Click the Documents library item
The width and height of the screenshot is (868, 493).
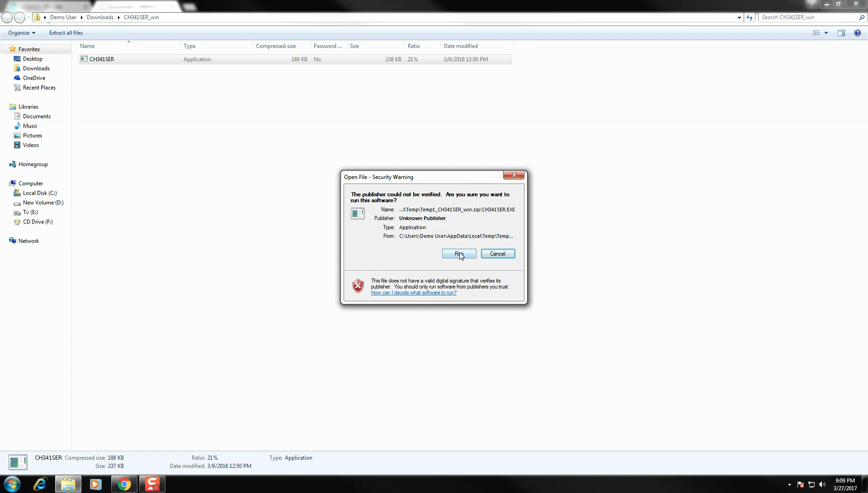pyautogui.click(x=36, y=116)
